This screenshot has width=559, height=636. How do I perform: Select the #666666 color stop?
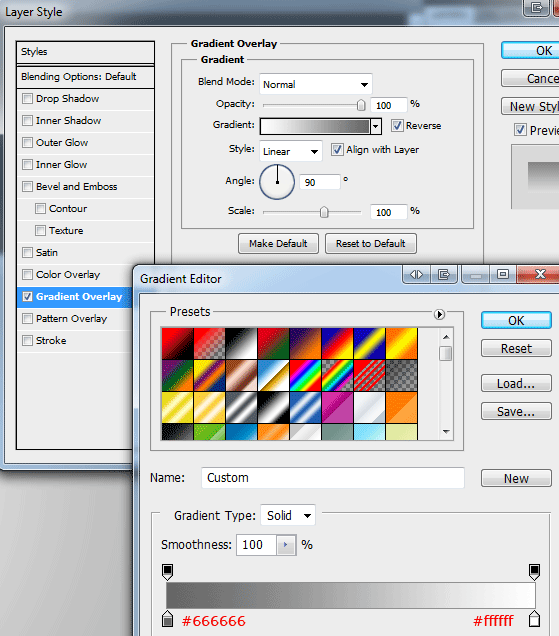pos(168,619)
